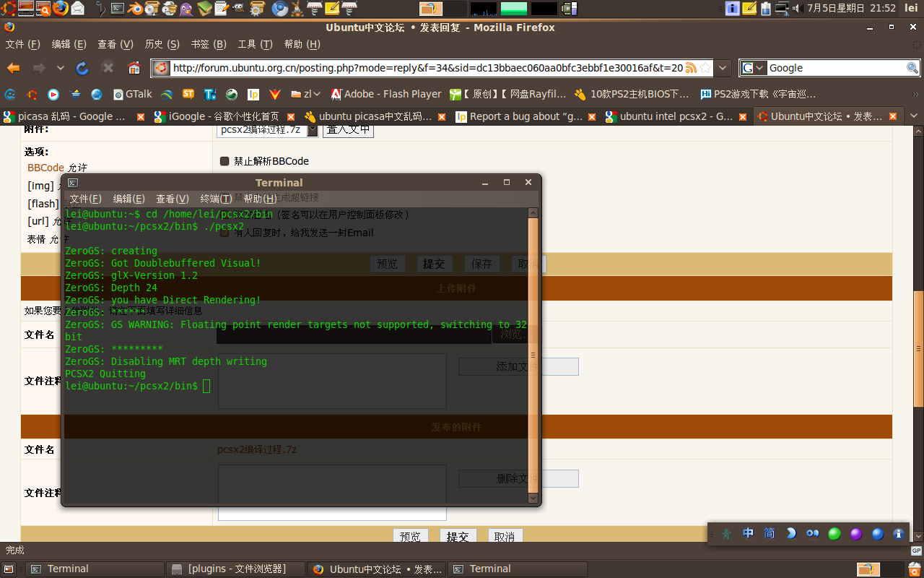Open Adobe - Flash Player bookmark
Image resolution: width=924 pixels, height=578 pixels.
coord(386,94)
